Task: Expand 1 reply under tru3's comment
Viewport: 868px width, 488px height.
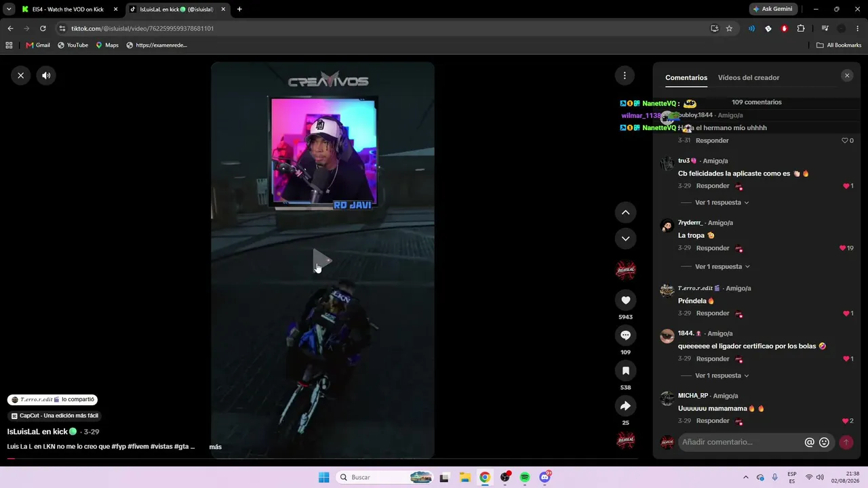Action: click(x=722, y=203)
